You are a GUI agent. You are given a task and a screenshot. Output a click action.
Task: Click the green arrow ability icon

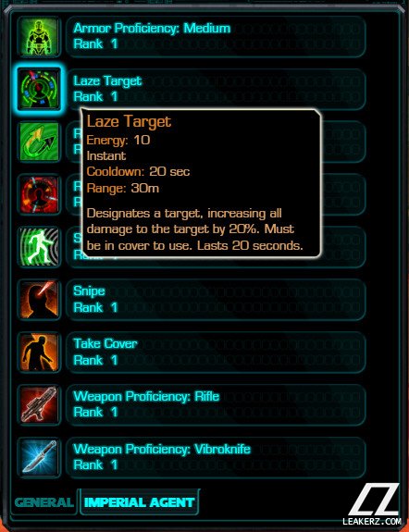pyautogui.click(x=39, y=142)
